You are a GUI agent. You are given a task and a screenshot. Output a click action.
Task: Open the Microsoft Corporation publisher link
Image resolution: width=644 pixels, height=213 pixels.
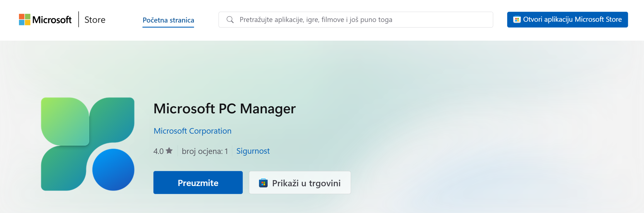point(192,131)
